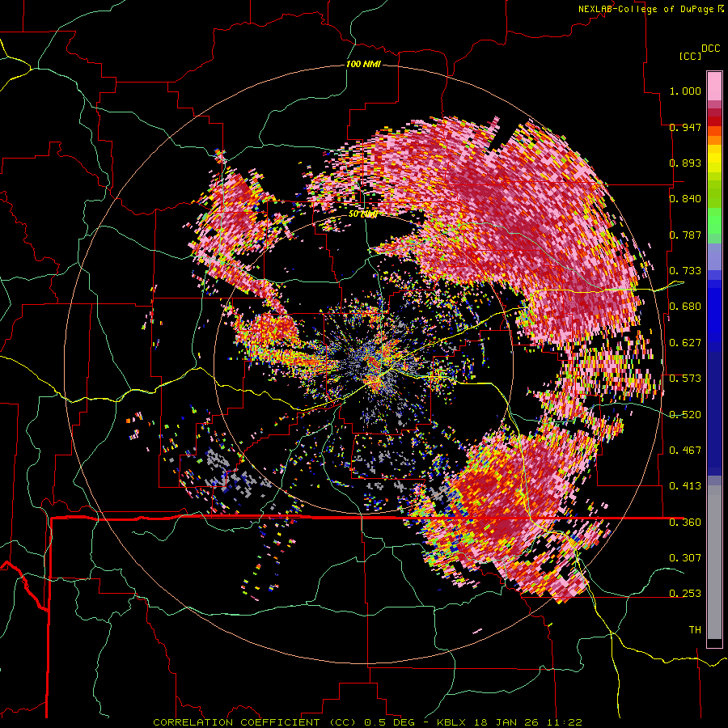Select the 0.467 legend value
This screenshot has height=728, width=728.
685,451
